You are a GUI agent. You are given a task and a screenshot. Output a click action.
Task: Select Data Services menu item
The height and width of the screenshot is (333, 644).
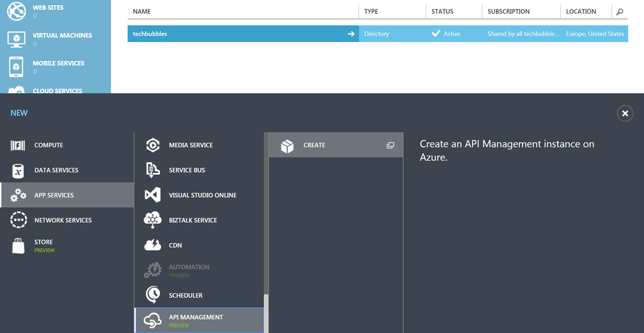[67, 170]
